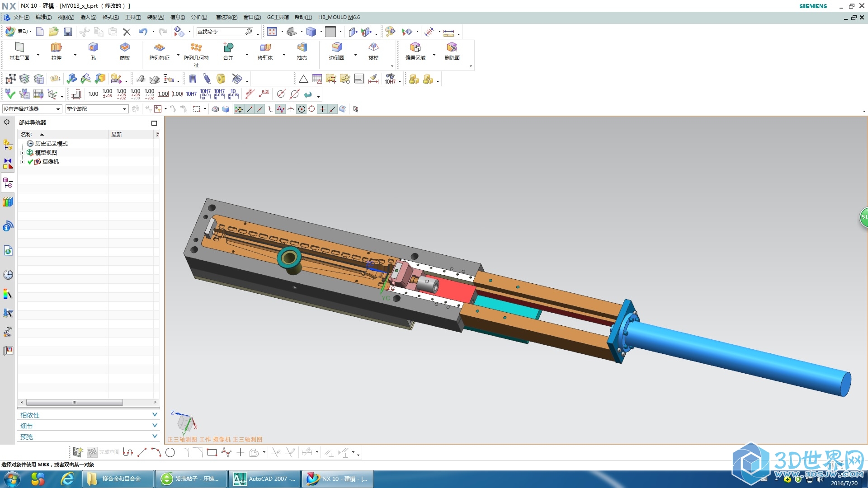Click the sketch circle tool in bottom toolbar
The height and width of the screenshot is (488, 868).
(x=170, y=452)
